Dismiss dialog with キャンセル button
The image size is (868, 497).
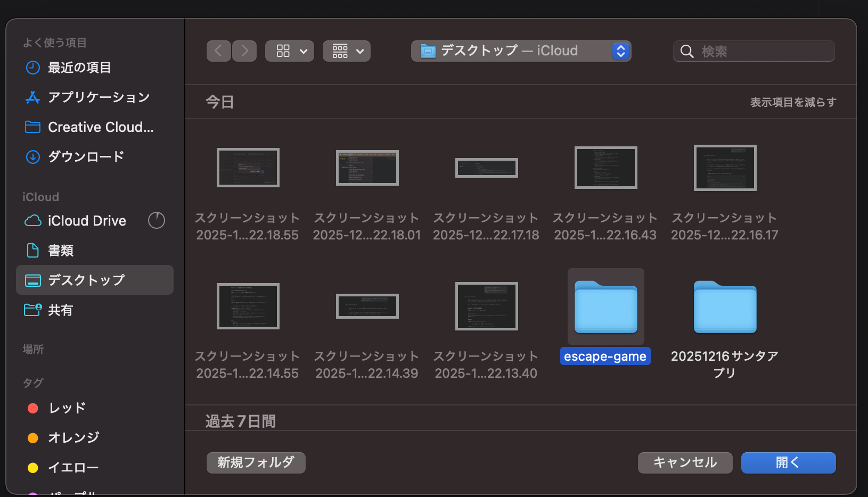click(685, 462)
